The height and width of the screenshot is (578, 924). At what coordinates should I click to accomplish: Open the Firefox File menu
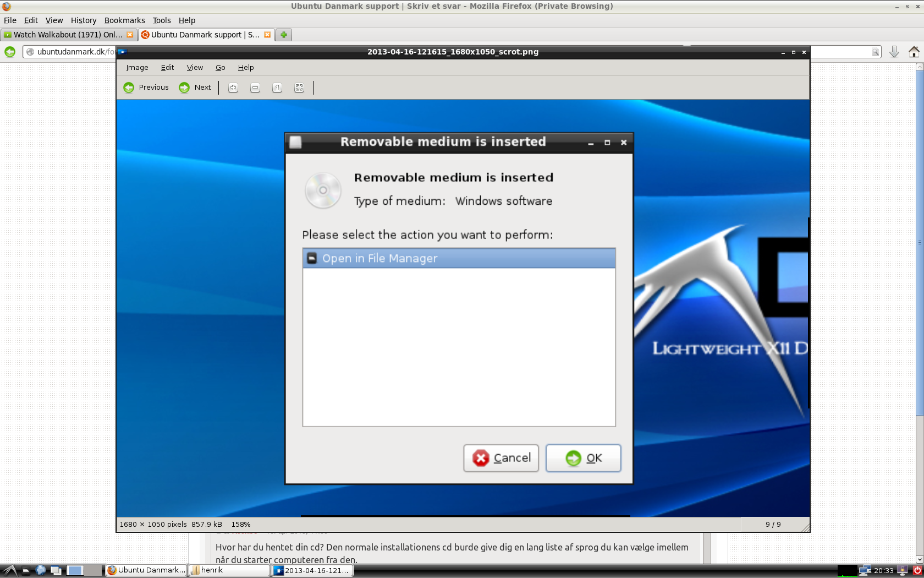click(10, 20)
